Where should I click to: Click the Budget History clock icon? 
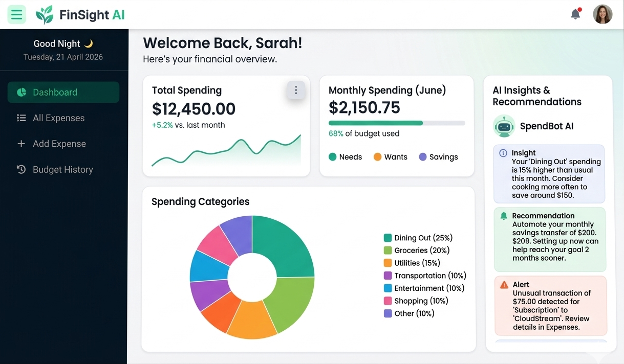pyautogui.click(x=21, y=169)
